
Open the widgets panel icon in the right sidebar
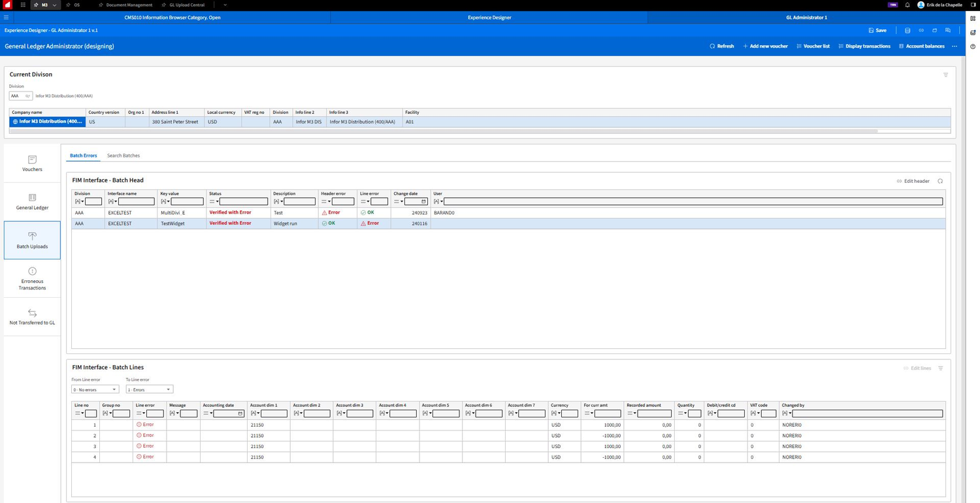coord(973,18)
